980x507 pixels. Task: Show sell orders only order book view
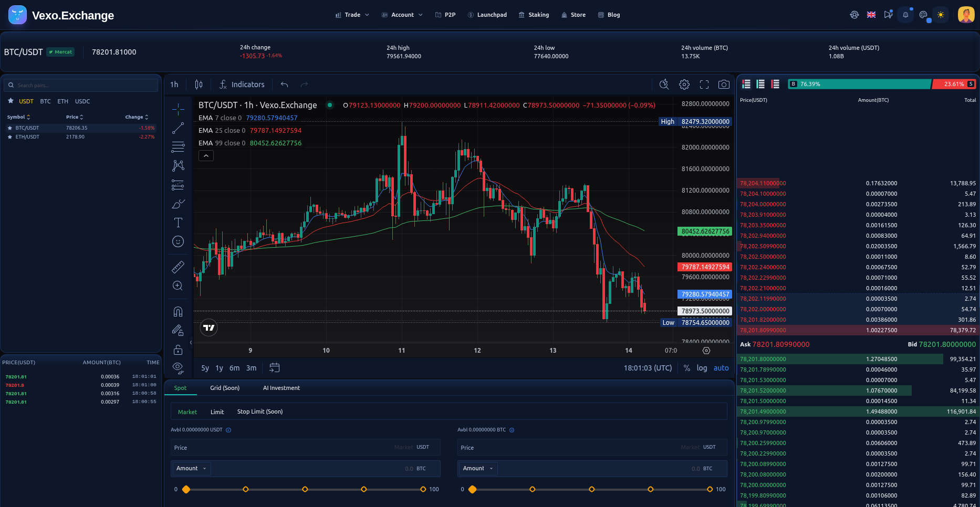click(x=775, y=84)
